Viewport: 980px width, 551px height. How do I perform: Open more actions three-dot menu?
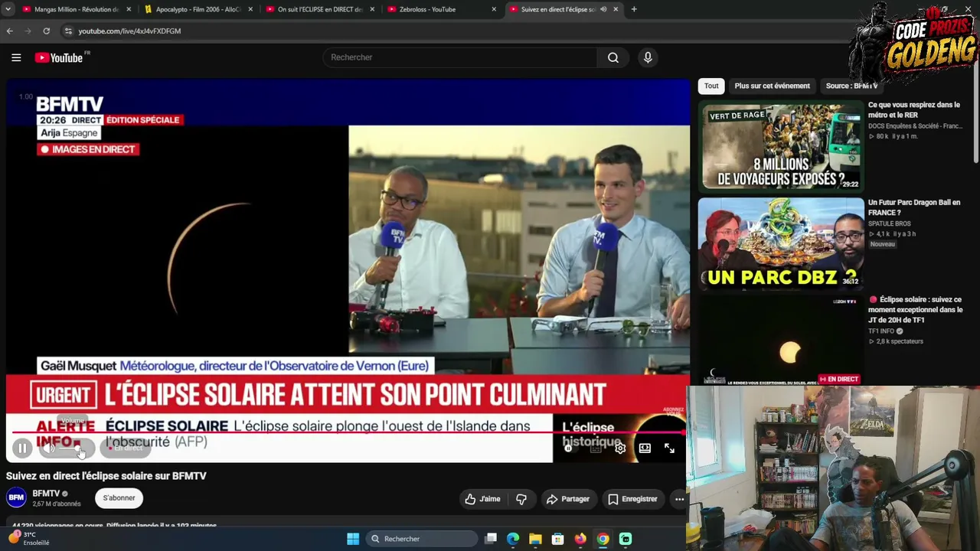tap(679, 499)
